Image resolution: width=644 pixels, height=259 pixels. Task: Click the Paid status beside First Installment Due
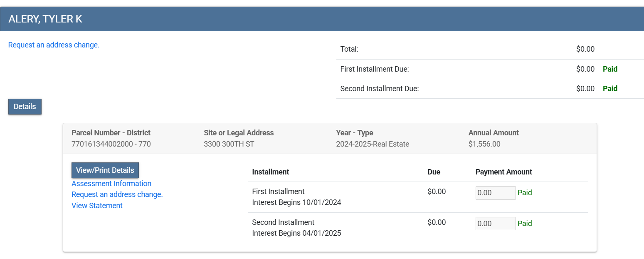610,69
